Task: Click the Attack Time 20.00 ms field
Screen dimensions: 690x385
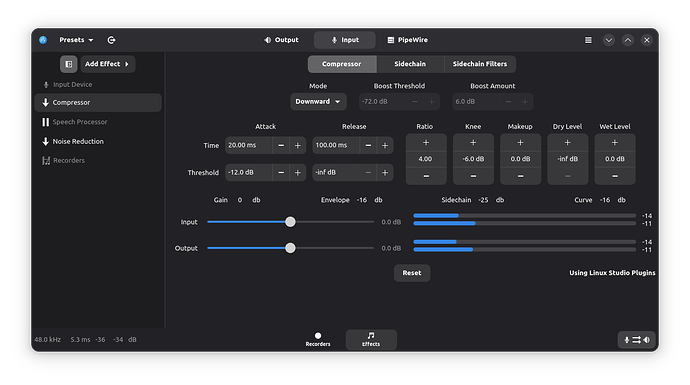Action: (x=249, y=146)
